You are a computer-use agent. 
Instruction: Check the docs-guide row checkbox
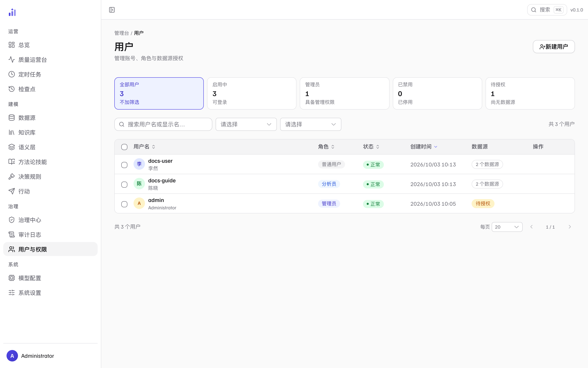click(x=124, y=185)
